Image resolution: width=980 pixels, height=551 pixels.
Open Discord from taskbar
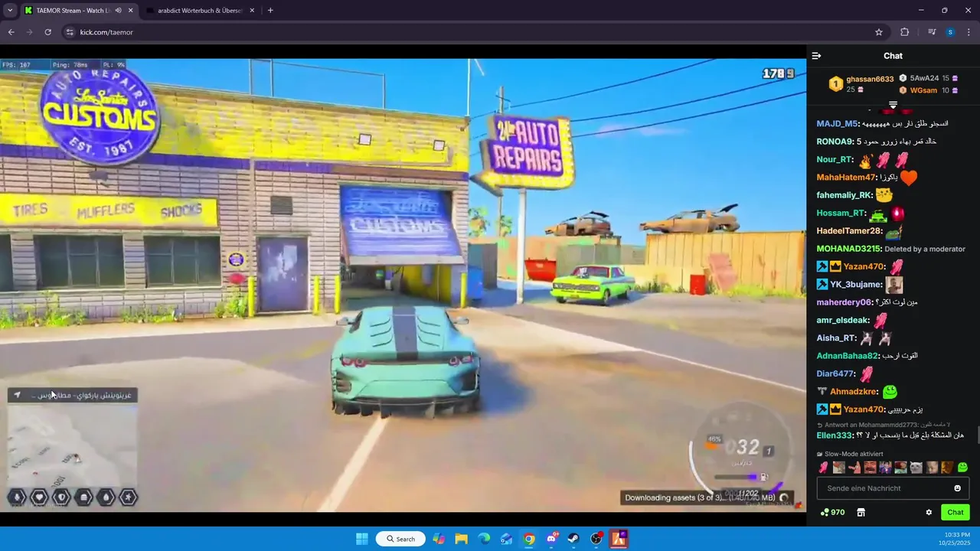551,539
